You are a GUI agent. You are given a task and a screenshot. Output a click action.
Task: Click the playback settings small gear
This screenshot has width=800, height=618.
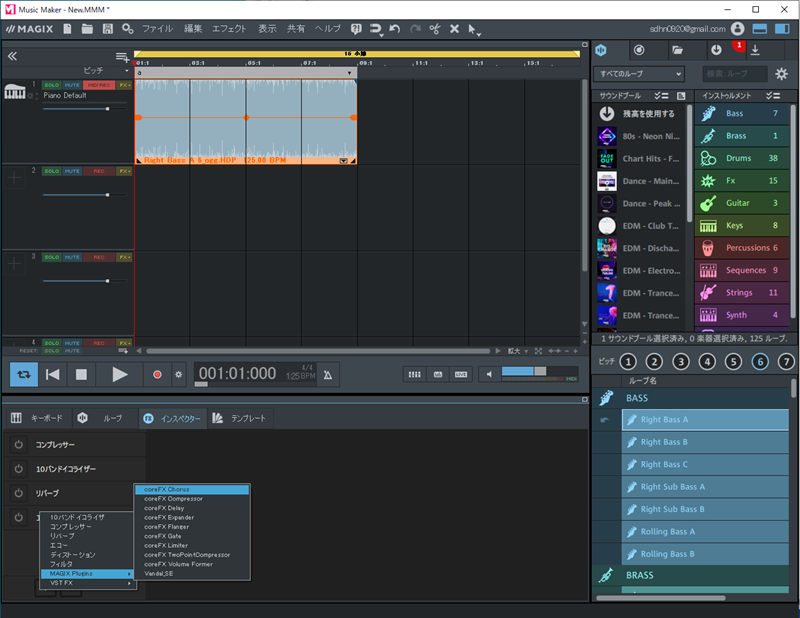click(x=178, y=375)
